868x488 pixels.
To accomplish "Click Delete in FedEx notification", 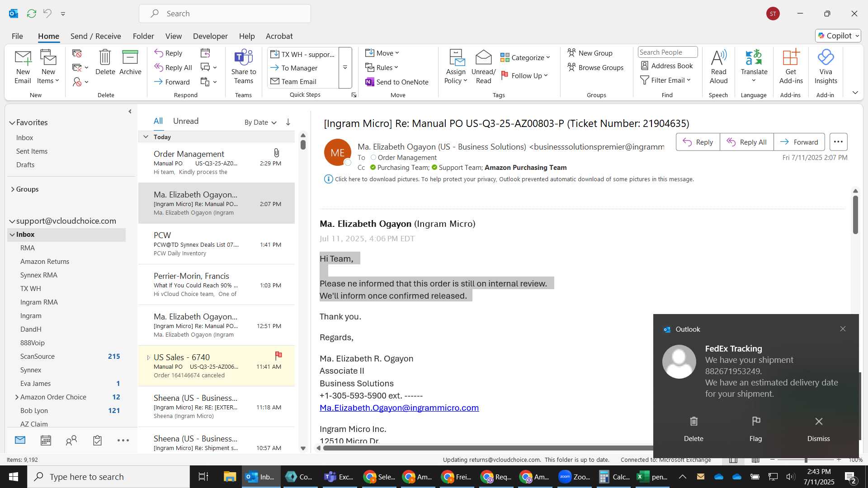I will pos(693,429).
